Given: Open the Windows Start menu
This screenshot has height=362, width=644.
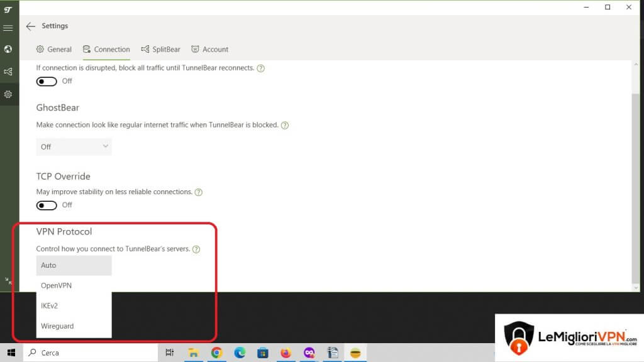Looking at the screenshot, I should pos(11,353).
